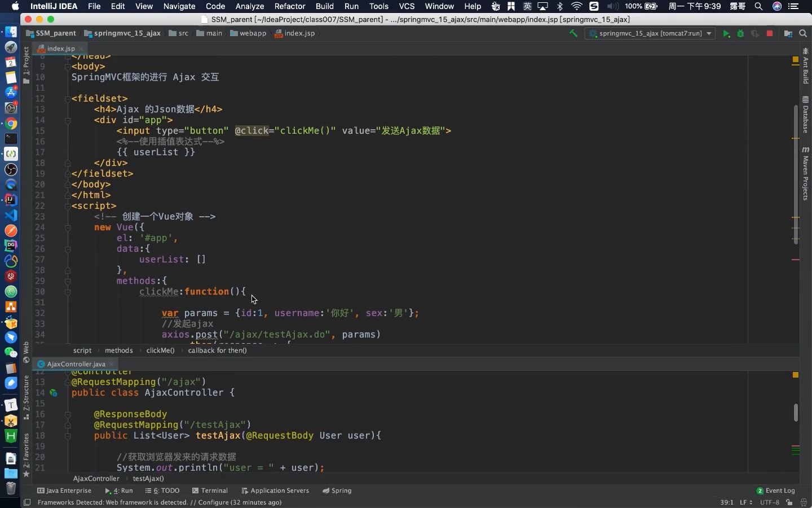The width and height of the screenshot is (812, 508).
Task: Click webapp in the navigation breadcrumb
Action: [x=248, y=33]
